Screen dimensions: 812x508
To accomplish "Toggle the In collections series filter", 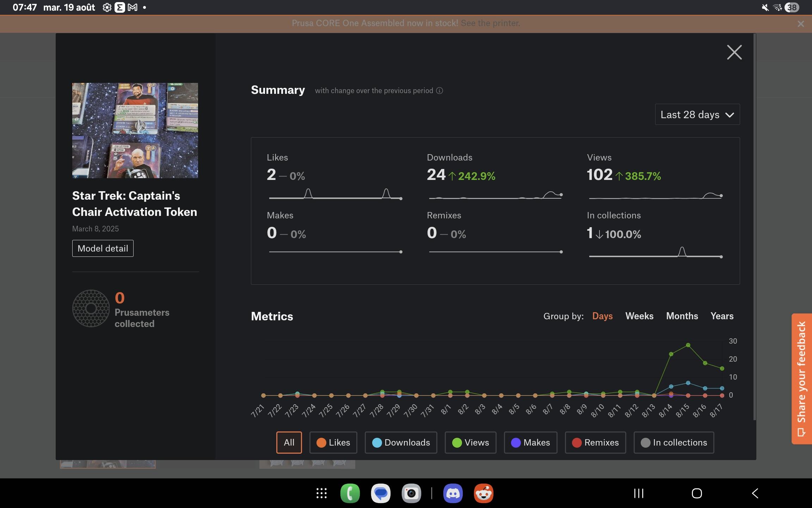I will 674,442.
